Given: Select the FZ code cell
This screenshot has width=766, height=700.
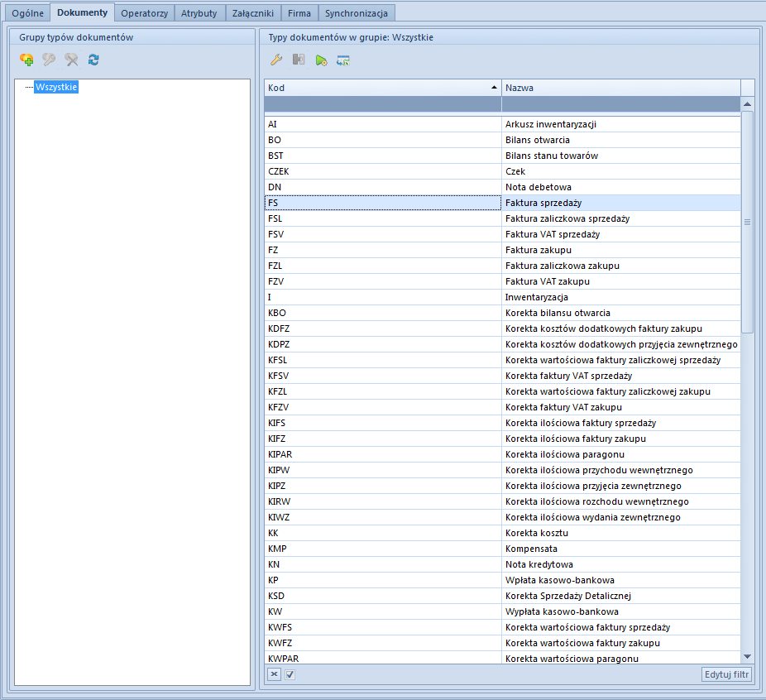Looking at the screenshot, I should 382,250.
